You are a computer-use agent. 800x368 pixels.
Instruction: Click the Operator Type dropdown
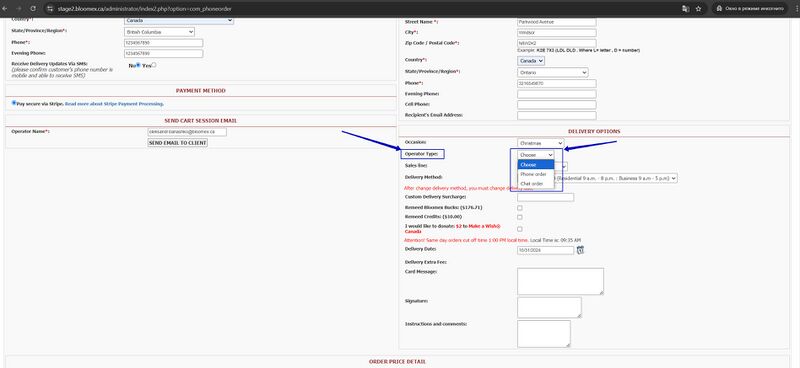click(x=536, y=154)
